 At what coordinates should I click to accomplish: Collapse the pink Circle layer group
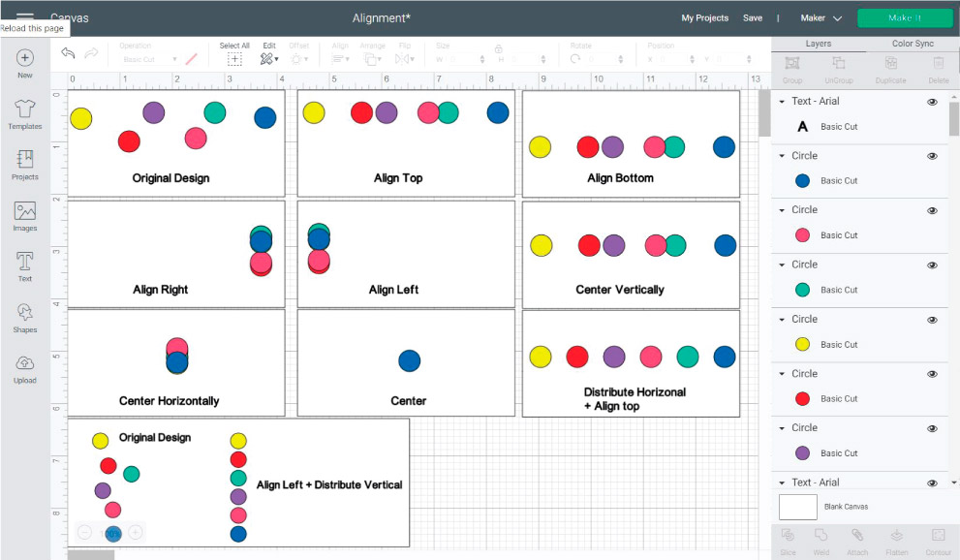pos(782,210)
